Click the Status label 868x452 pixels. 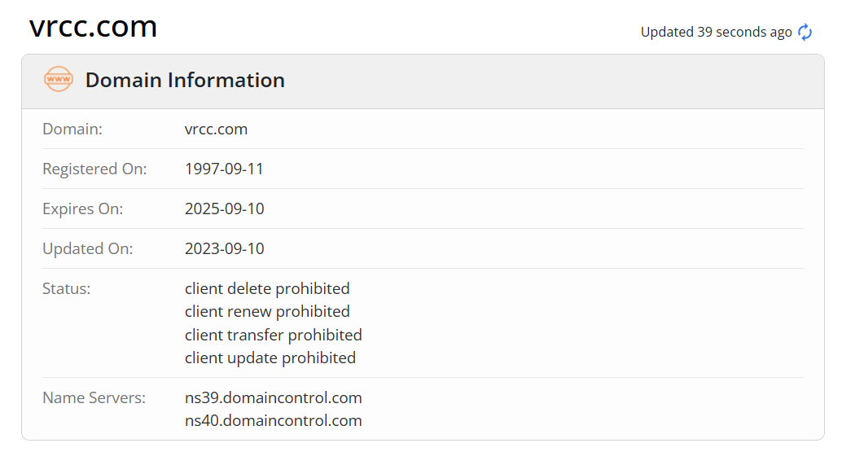point(66,288)
